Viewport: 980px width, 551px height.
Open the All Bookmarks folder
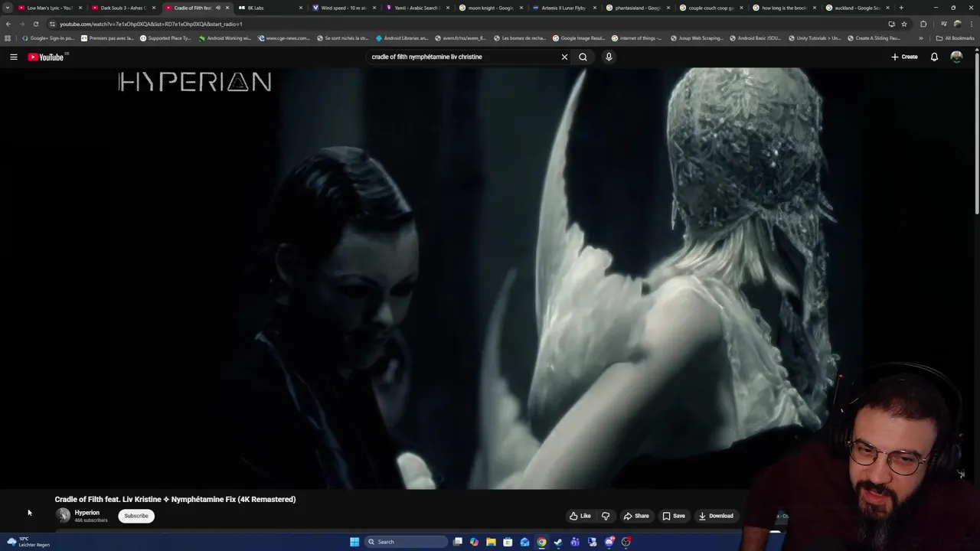click(955, 37)
